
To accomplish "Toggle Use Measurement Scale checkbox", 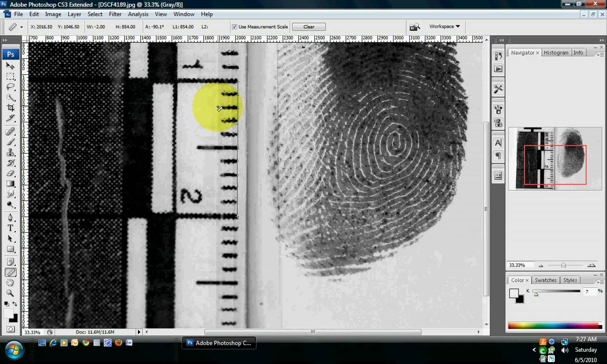I will coord(235,27).
